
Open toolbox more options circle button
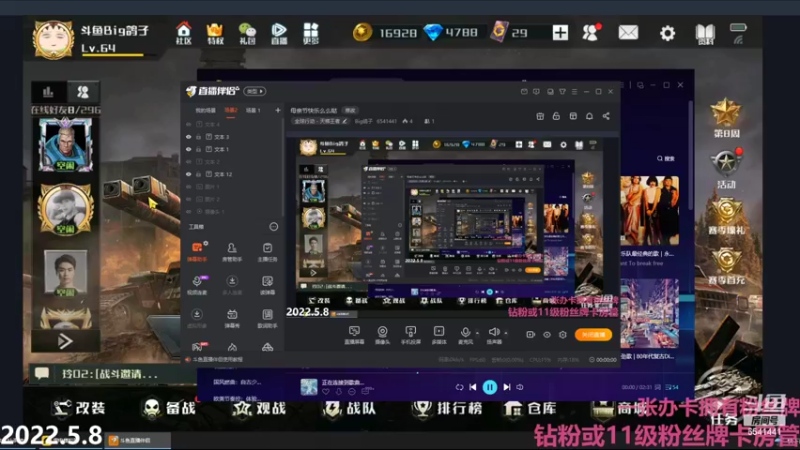tap(273, 227)
